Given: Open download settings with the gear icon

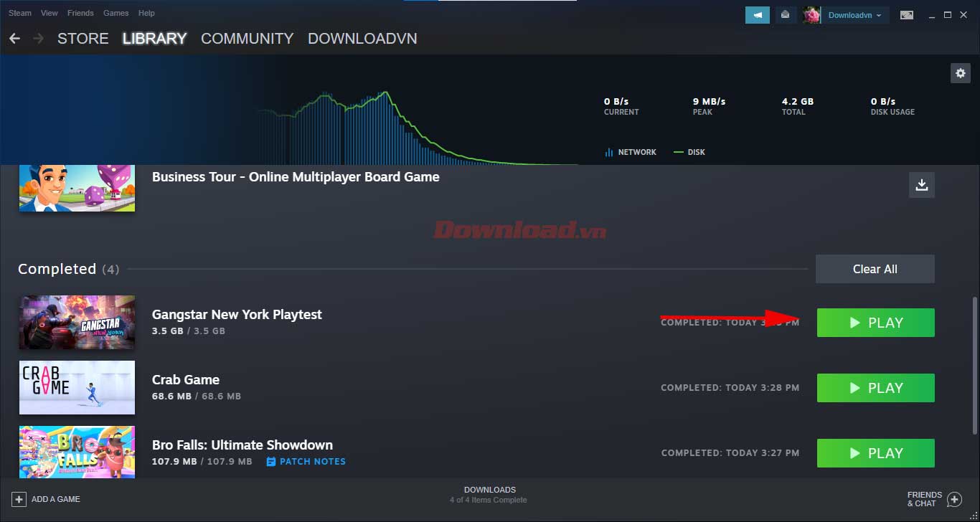Looking at the screenshot, I should point(961,72).
